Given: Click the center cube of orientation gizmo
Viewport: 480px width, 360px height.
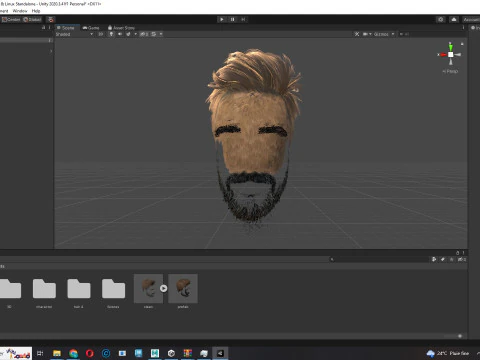Looking at the screenshot, I should (x=451, y=55).
